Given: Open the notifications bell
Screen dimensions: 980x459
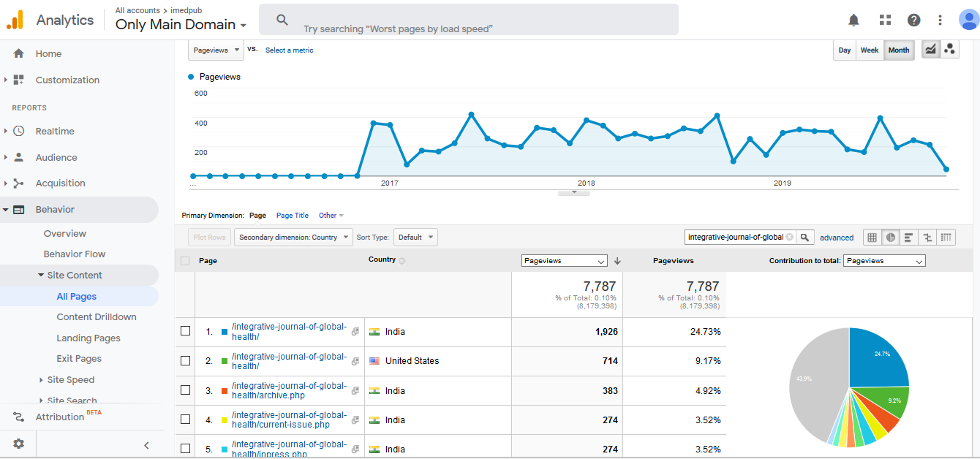Looking at the screenshot, I should pos(853,20).
